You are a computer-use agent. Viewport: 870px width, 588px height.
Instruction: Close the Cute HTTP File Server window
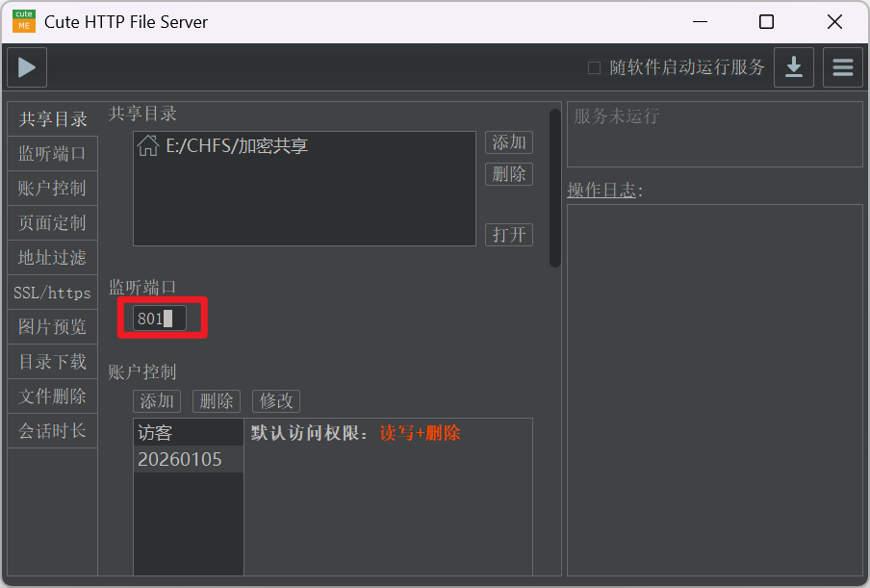coord(834,21)
